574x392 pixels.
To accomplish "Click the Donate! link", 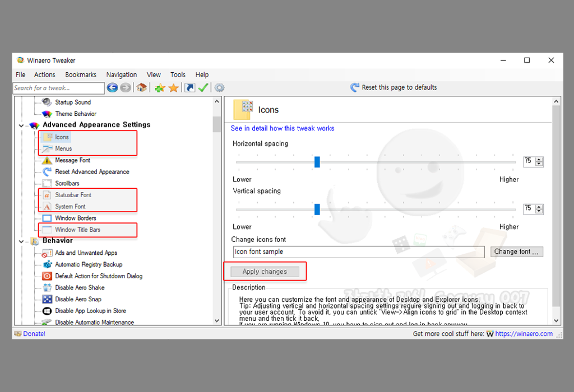I will point(34,334).
